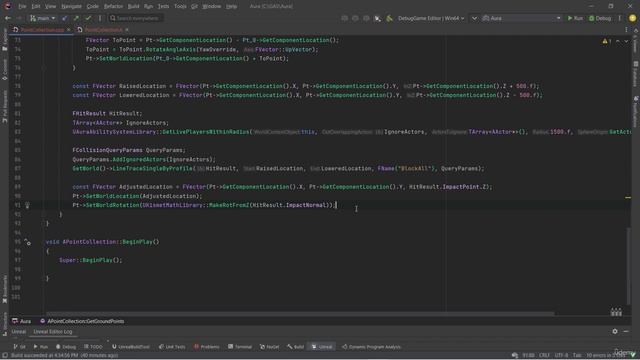
Task: Hide the Unreal tool window
Action: [626, 331]
